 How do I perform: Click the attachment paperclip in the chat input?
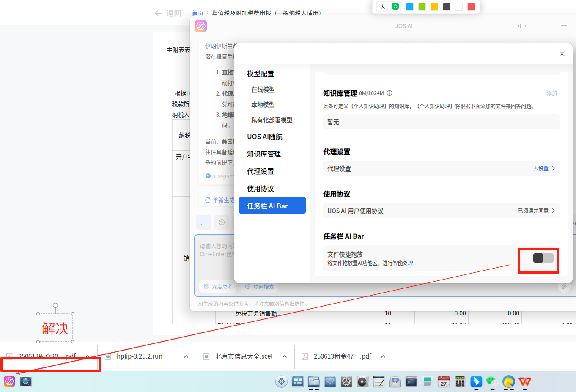(x=564, y=286)
